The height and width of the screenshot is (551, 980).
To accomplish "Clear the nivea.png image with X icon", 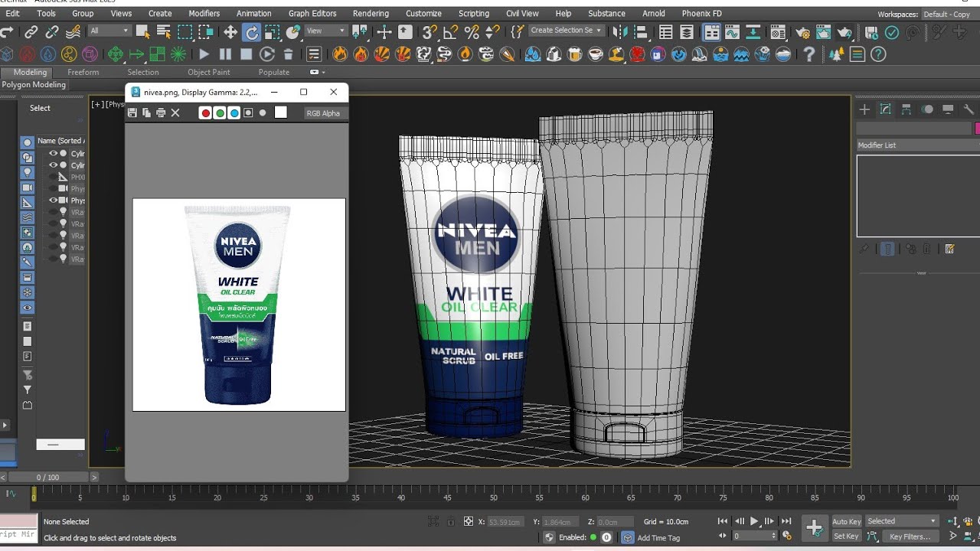I will click(x=175, y=112).
